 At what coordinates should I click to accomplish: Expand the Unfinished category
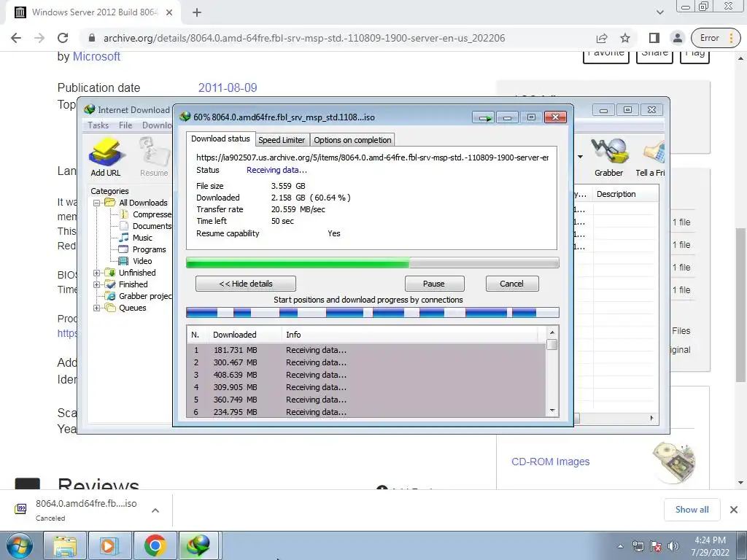tap(97, 273)
